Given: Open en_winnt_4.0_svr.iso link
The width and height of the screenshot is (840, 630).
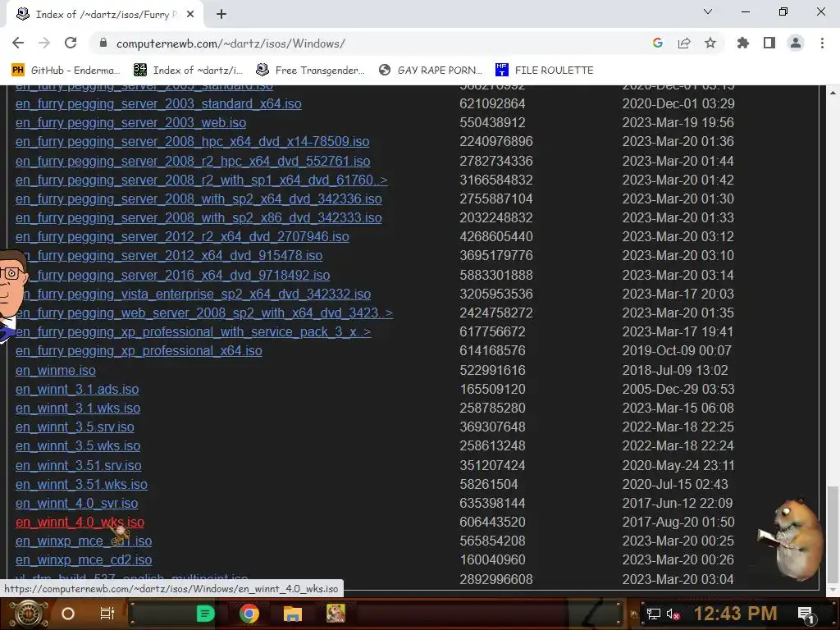Looking at the screenshot, I should coord(76,503).
